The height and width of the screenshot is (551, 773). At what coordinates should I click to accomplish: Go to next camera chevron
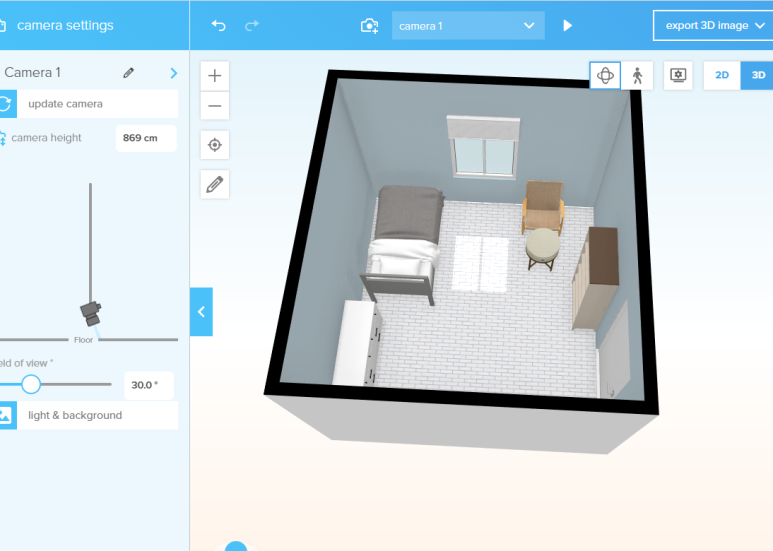(x=174, y=73)
